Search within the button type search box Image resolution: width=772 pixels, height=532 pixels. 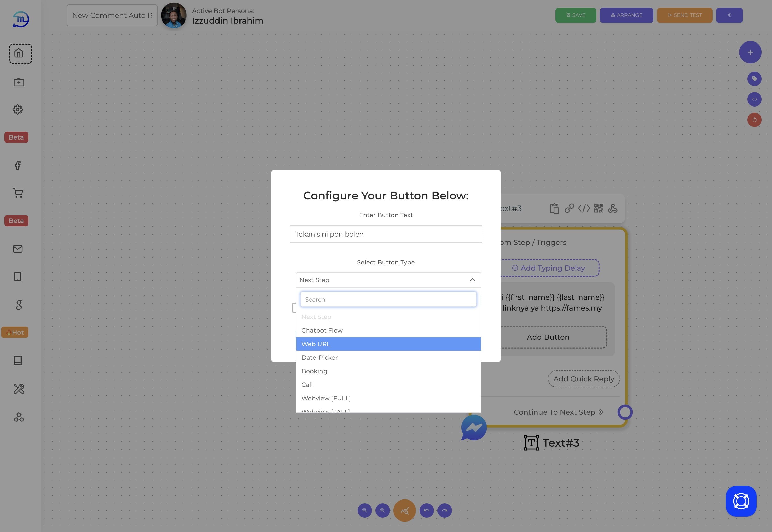click(388, 299)
